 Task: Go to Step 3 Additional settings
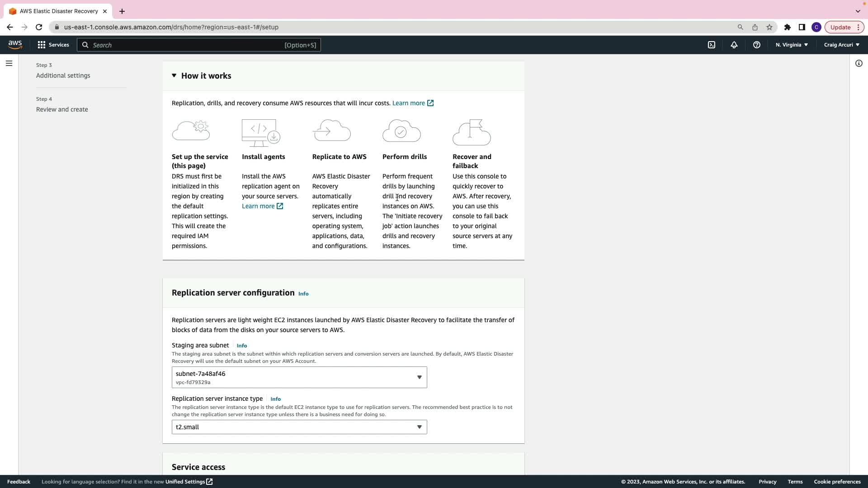pyautogui.click(x=63, y=75)
